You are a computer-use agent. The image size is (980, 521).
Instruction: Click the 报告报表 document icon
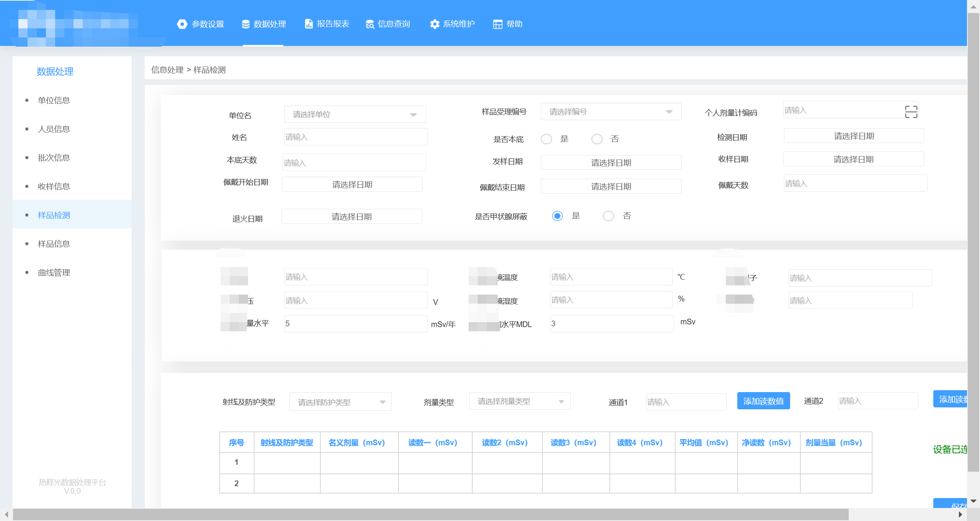coord(309,24)
